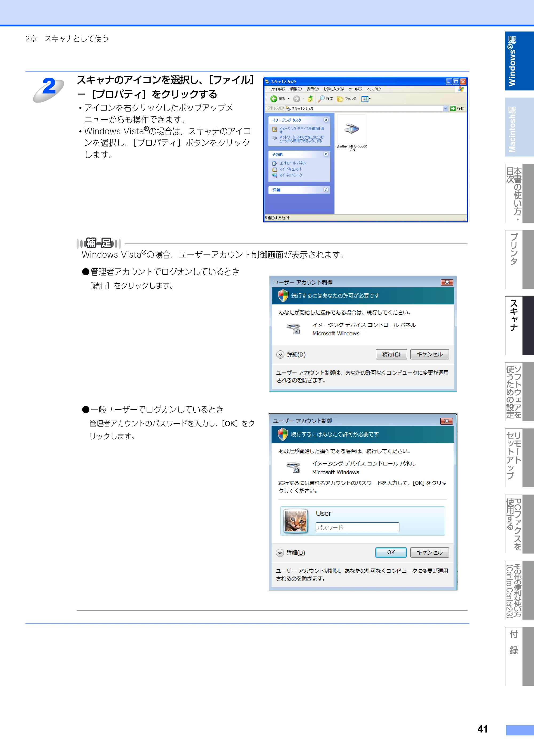Click the スキャナとカメラ title bar icon

point(267,82)
